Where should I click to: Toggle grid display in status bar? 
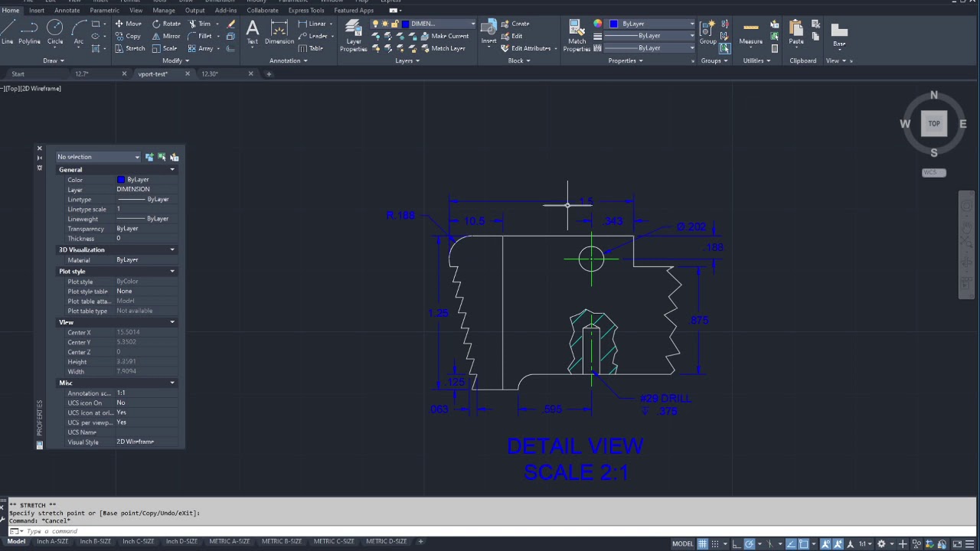click(702, 544)
